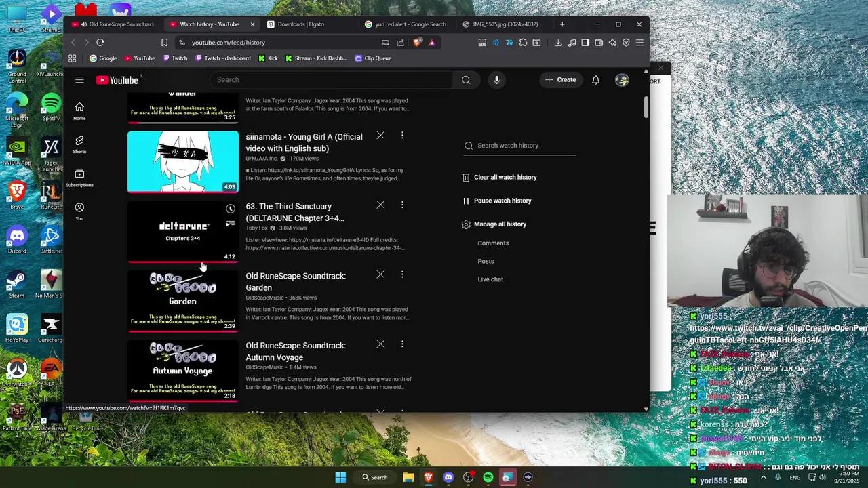The width and height of the screenshot is (868, 488).
Task: Open more actions for The Third Sanctuary
Action: (402, 205)
